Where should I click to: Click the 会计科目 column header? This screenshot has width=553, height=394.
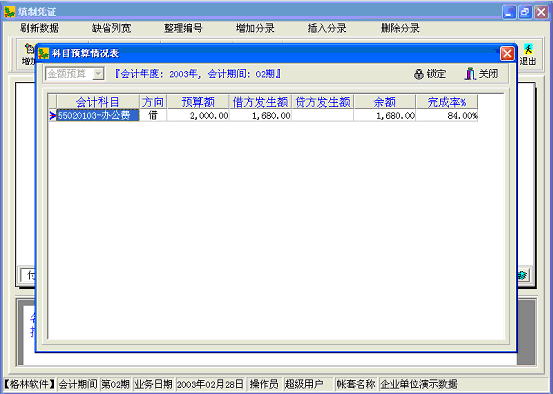(x=98, y=102)
